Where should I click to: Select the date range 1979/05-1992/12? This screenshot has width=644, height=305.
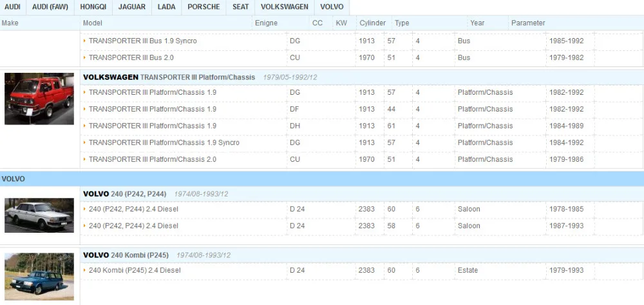(x=290, y=77)
